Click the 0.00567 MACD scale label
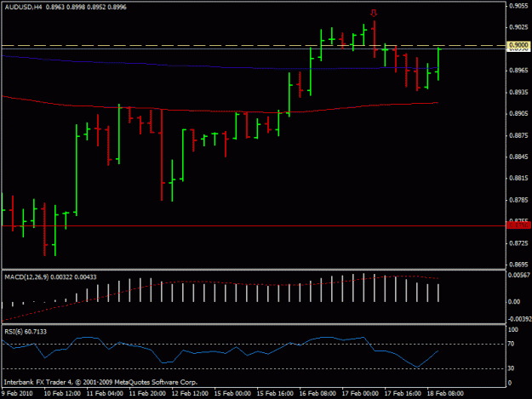 (519, 276)
